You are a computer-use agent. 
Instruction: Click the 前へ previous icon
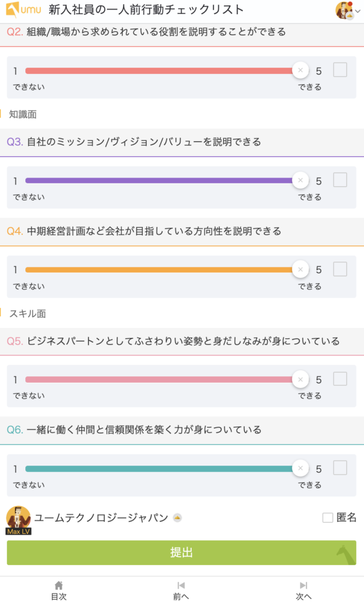point(181,586)
